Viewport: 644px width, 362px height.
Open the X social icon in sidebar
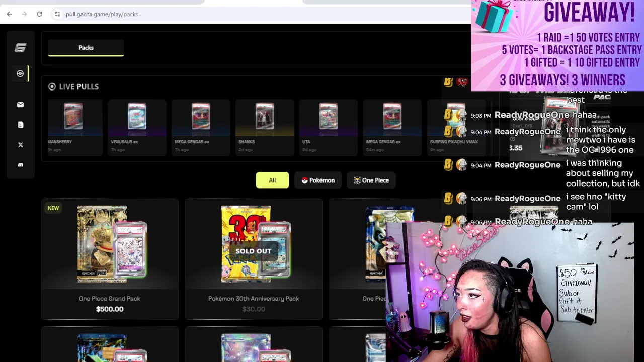pos(20,145)
